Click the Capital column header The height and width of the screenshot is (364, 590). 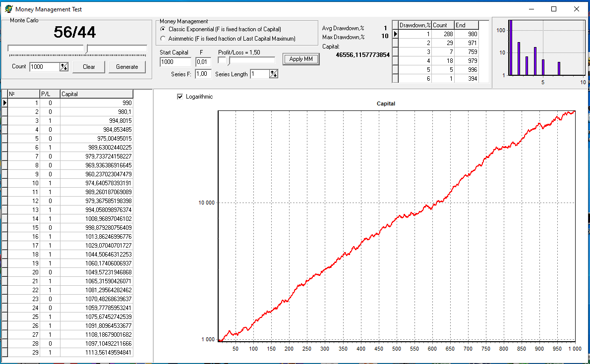click(x=96, y=94)
